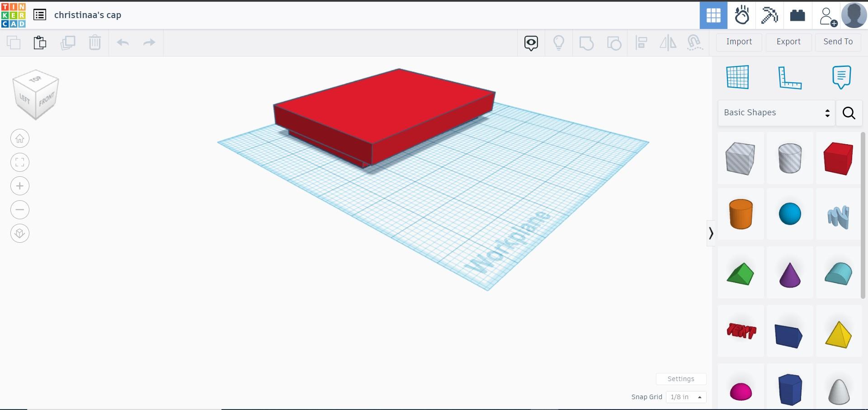Open the Blocks pickaxe mode
Screen dimensions: 868x410
click(769, 15)
